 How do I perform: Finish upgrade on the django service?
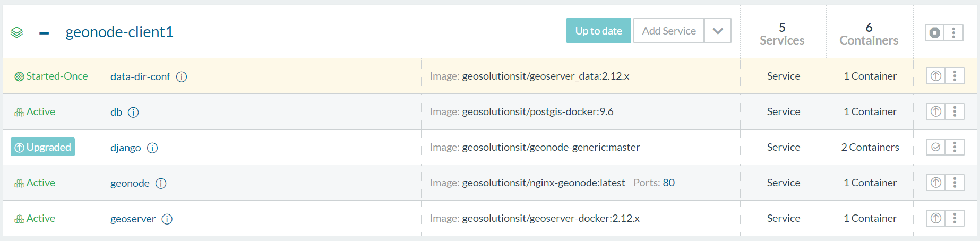point(936,147)
